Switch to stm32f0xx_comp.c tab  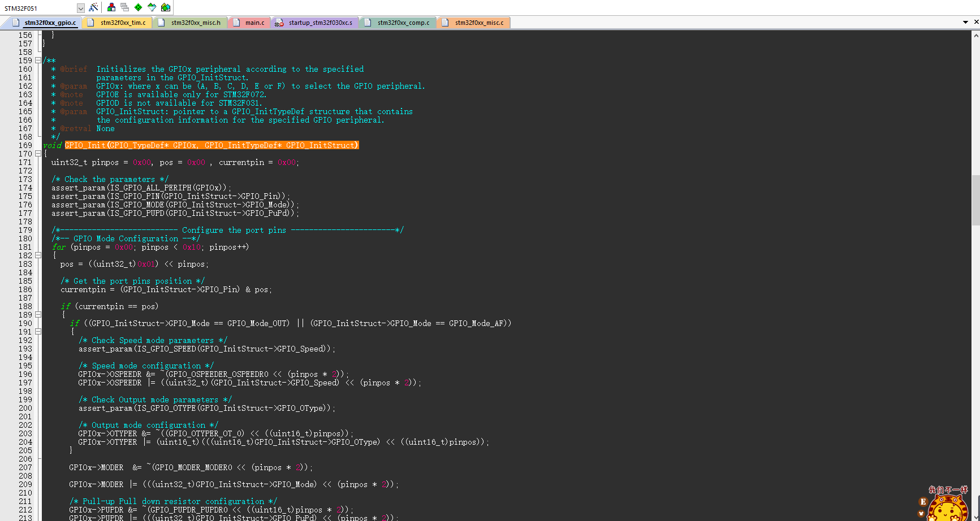coord(398,23)
